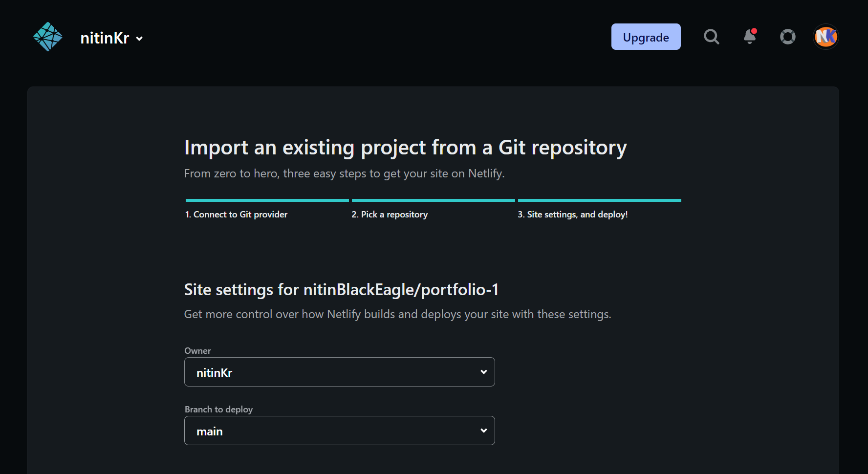Click the 'Branch to deploy' label
This screenshot has height=474, width=868.
[x=218, y=409]
